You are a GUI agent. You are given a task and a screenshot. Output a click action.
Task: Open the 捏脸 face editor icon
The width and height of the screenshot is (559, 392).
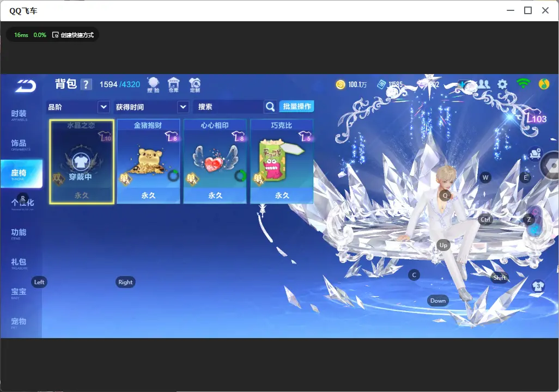pyautogui.click(x=153, y=85)
